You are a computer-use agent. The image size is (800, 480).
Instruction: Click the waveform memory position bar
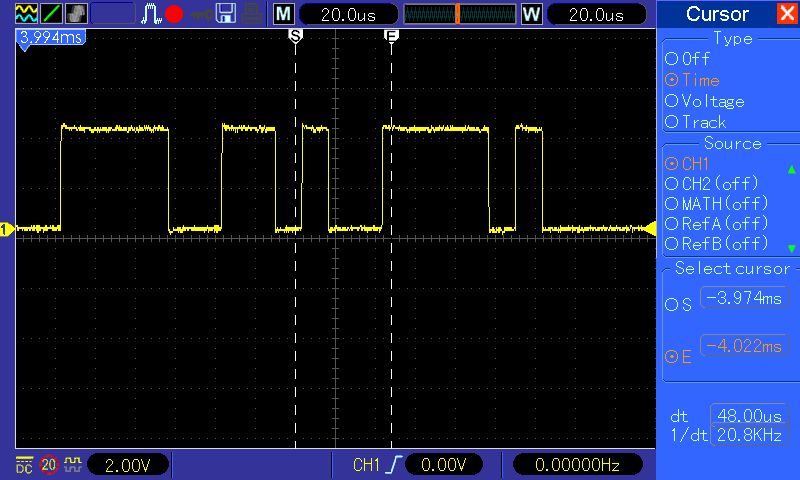click(x=460, y=14)
